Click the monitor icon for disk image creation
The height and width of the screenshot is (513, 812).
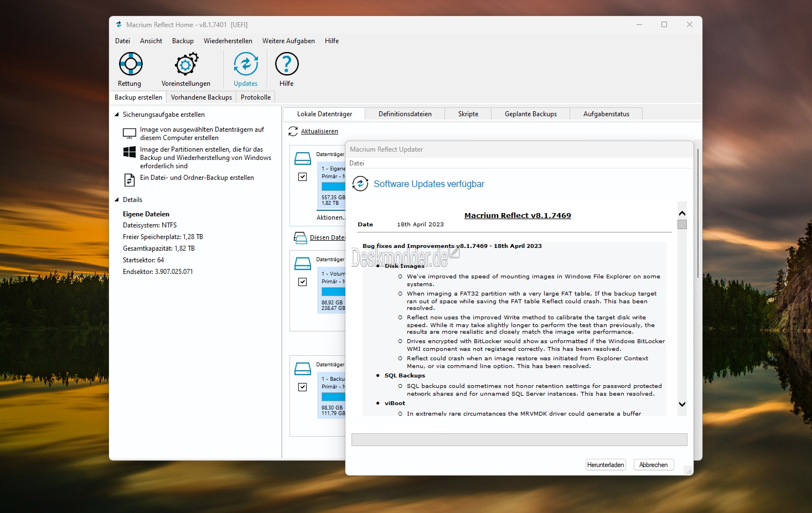[130, 133]
